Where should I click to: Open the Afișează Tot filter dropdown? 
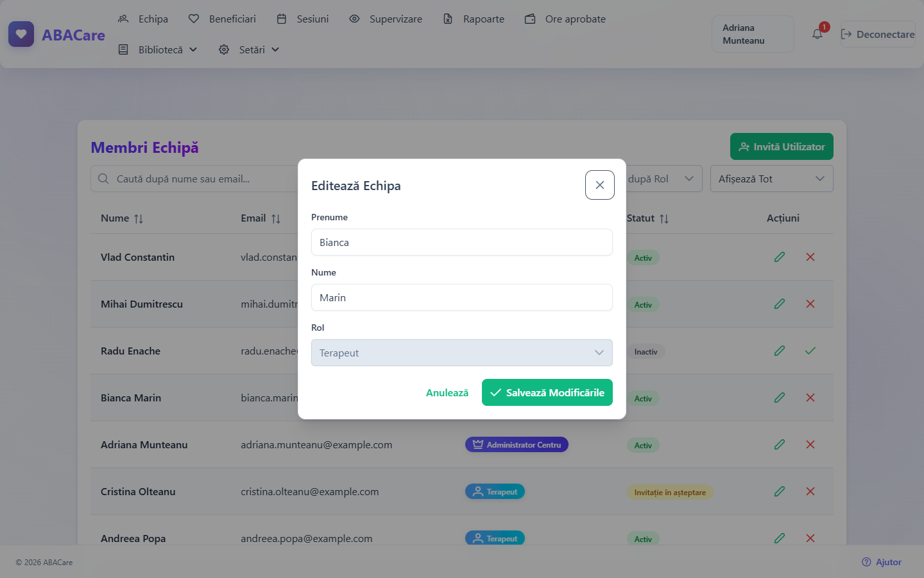coord(772,179)
